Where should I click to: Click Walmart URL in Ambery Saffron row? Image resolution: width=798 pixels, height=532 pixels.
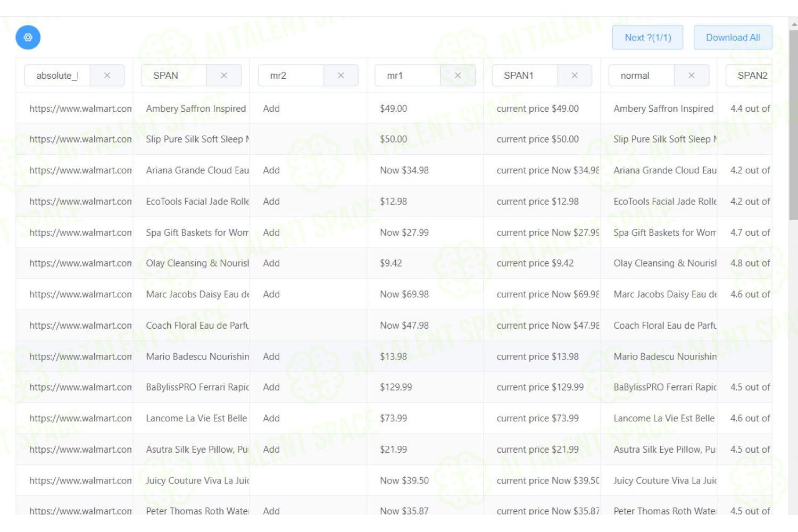(74, 109)
